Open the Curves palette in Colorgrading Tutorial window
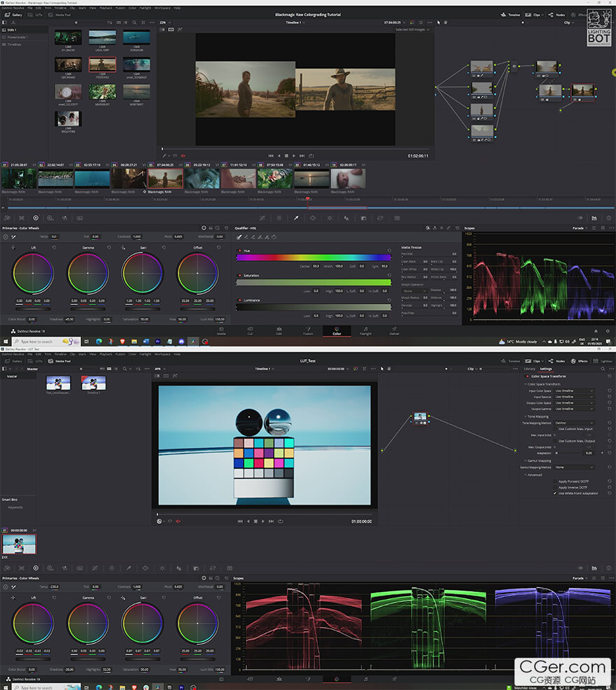This screenshot has height=690, width=616. 262,218
